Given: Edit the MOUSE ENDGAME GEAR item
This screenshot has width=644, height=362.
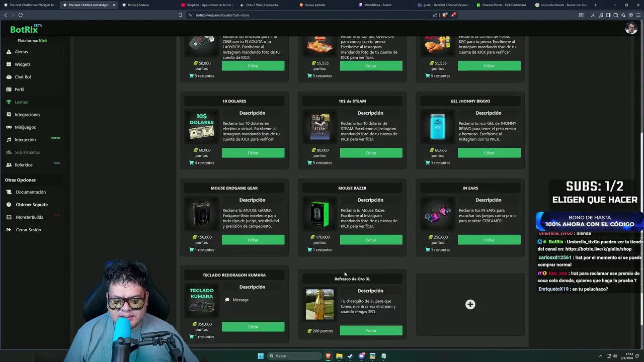Looking at the screenshot, I should (x=253, y=240).
